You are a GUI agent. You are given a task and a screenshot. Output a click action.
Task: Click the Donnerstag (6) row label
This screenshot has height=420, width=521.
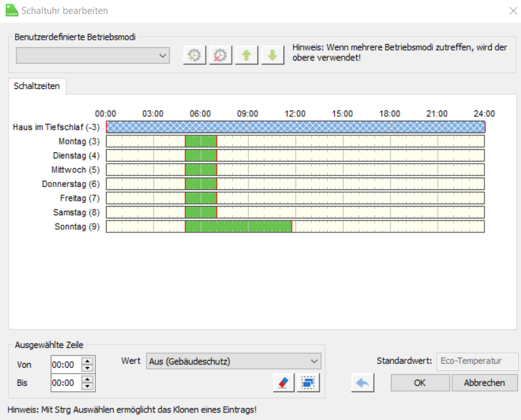(71, 184)
